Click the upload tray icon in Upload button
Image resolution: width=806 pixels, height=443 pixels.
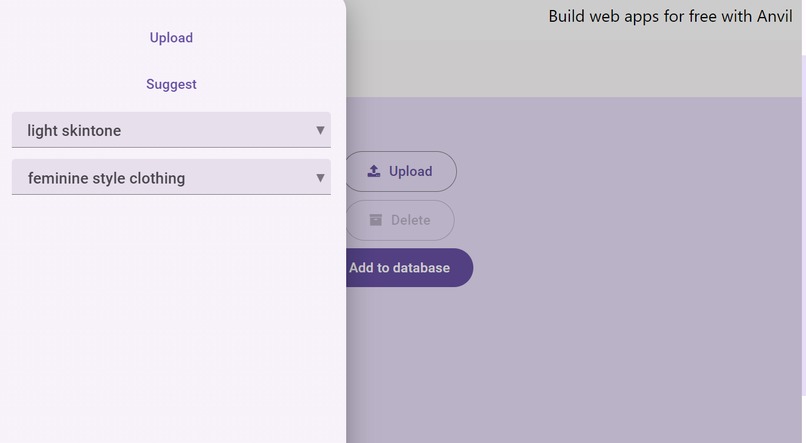[x=374, y=171]
